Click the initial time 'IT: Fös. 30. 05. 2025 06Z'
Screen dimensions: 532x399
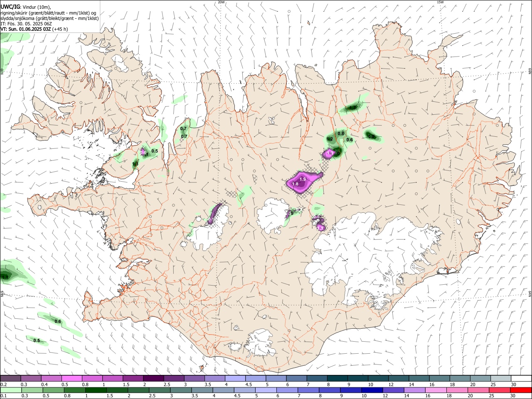26,24
